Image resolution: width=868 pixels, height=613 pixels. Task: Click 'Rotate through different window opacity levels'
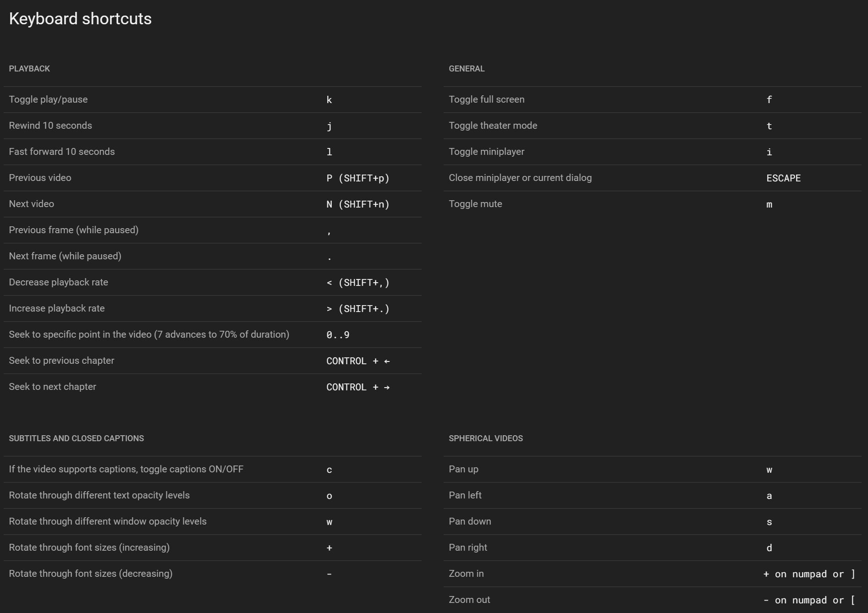pyautogui.click(x=108, y=521)
